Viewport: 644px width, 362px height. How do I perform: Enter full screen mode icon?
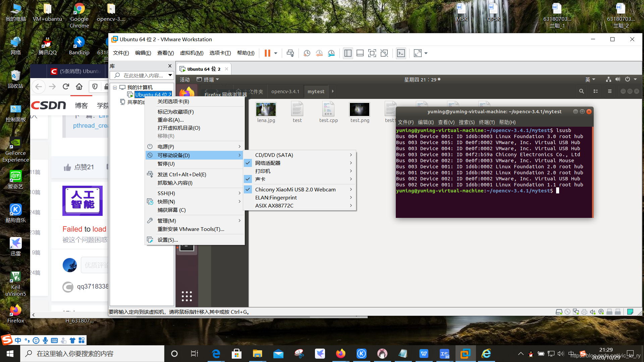pos(372,53)
